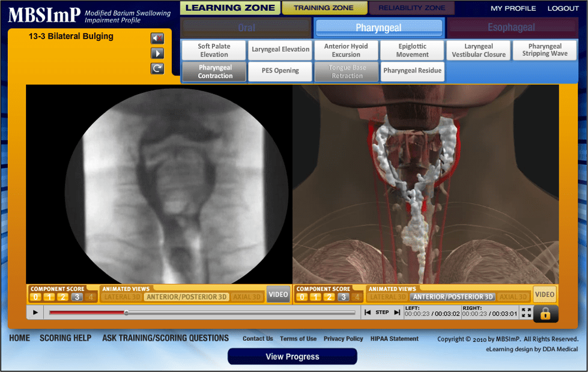Toggle the padlock sync icon
The height and width of the screenshot is (372, 588).
(545, 313)
